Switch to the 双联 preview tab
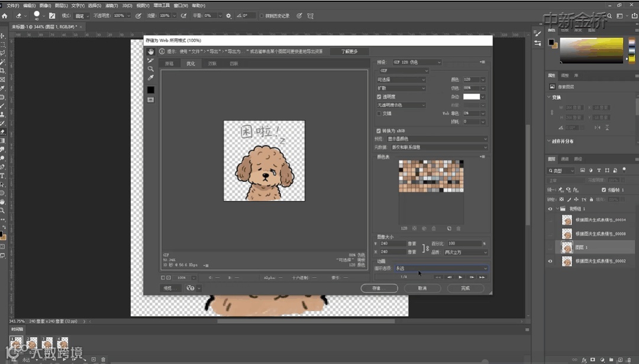 pos(212,63)
